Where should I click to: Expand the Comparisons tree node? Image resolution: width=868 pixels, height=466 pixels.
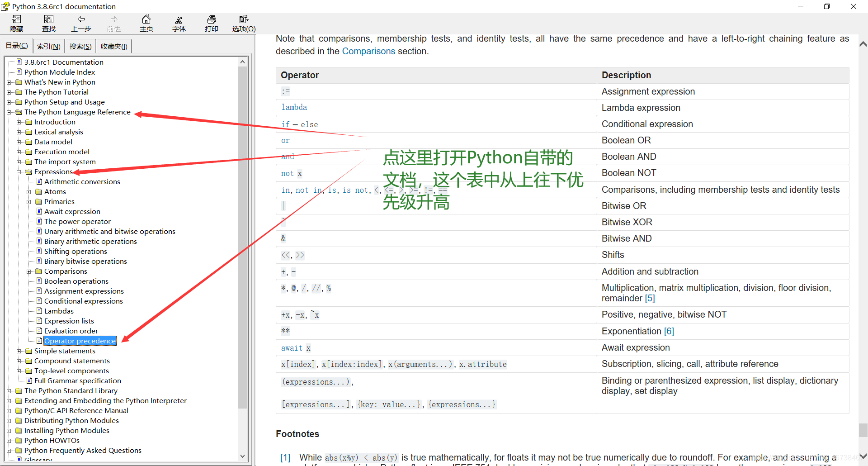28,271
